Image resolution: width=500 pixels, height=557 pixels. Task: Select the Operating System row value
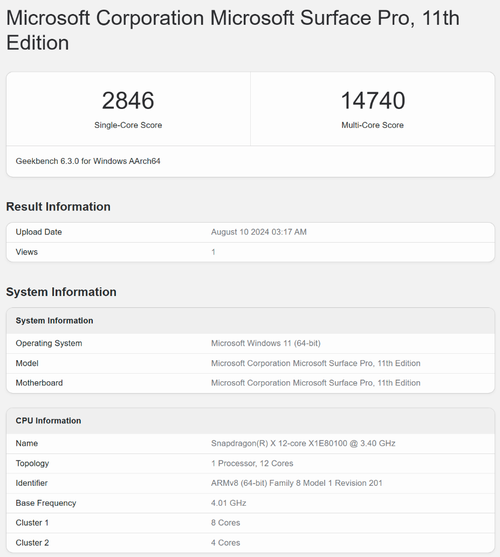(x=266, y=343)
